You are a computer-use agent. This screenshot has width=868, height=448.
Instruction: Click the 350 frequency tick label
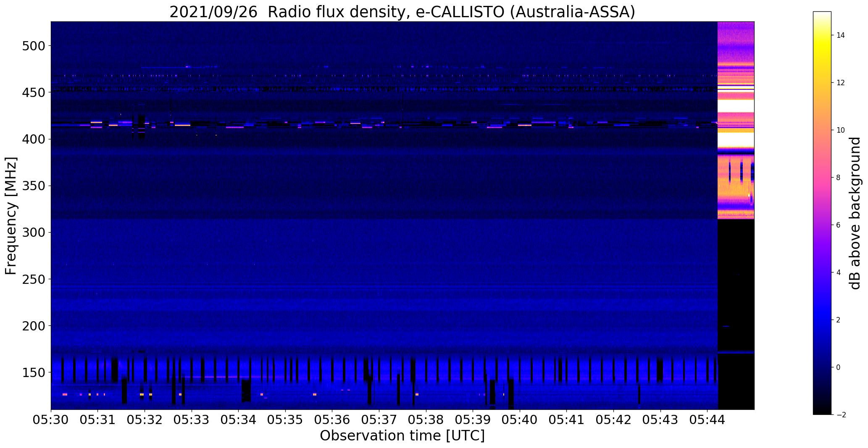click(33, 186)
